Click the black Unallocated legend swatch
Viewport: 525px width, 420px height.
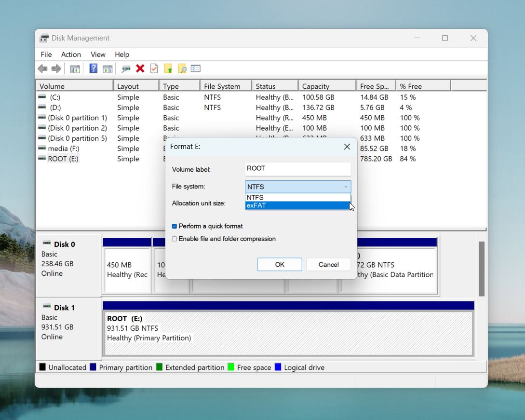tap(42, 367)
